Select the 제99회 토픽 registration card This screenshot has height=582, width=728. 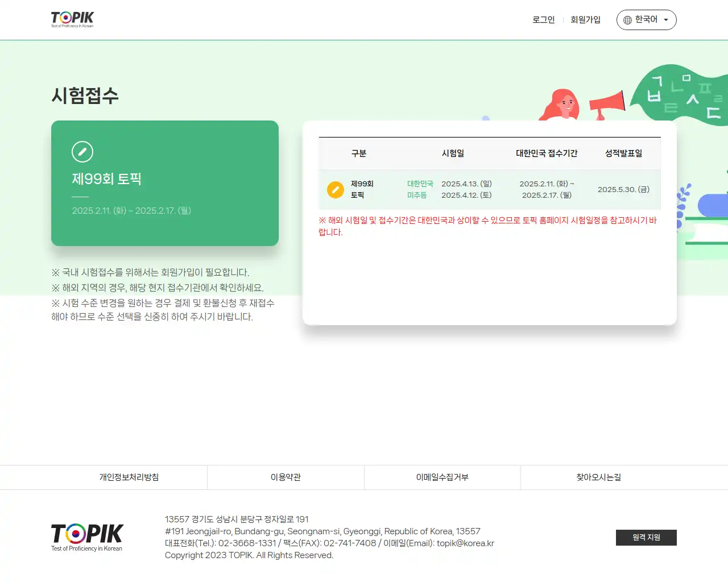[x=165, y=182]
